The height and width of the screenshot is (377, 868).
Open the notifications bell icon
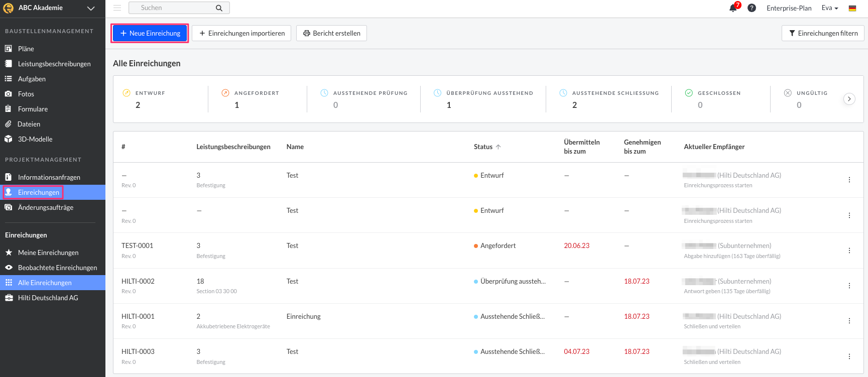pyautogui.click(x=733, y=8)
